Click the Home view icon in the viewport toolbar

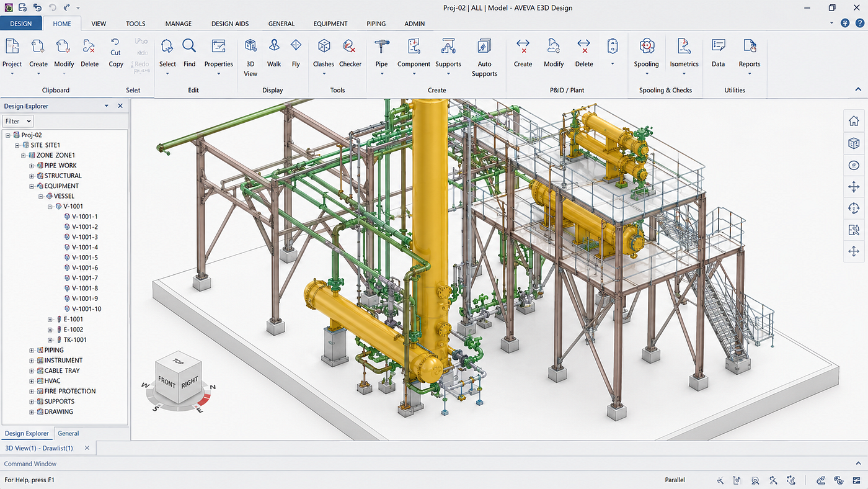click(854, 121)
